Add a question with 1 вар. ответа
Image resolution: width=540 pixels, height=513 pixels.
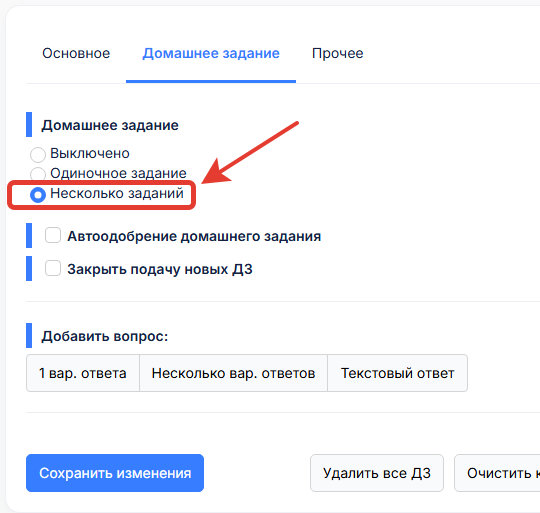(83, 373)
